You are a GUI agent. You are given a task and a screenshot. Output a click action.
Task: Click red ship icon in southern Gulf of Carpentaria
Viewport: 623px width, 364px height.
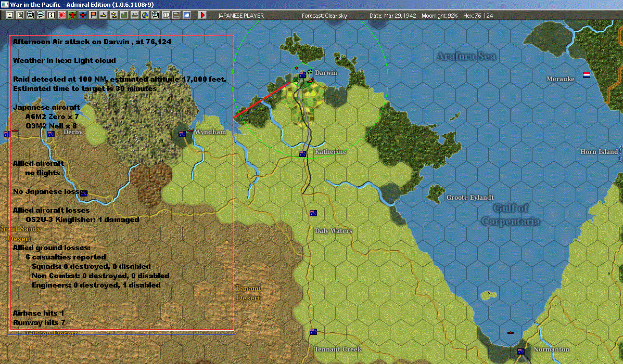tap(511, 332)
